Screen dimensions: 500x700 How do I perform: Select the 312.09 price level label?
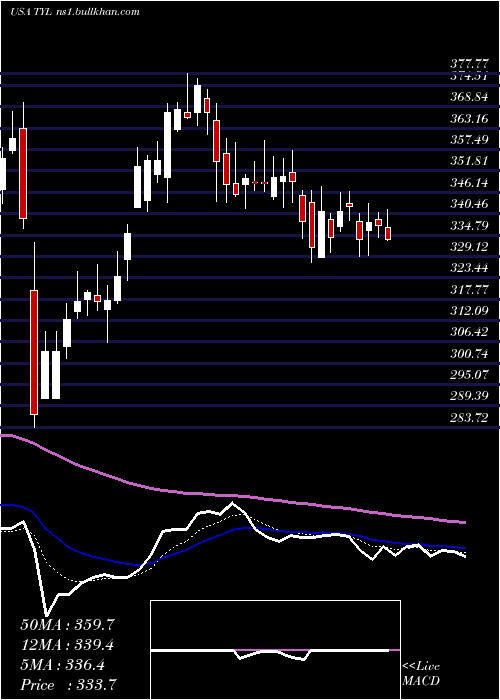click(x=468, y=311)
